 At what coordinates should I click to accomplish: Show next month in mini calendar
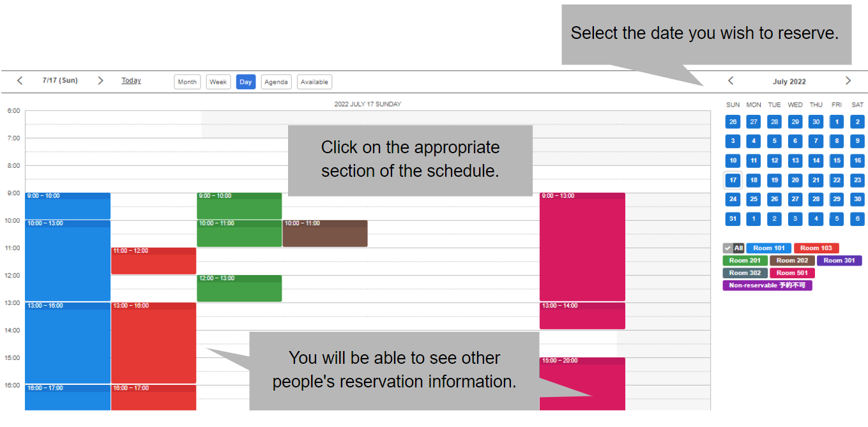pos(848,80)
